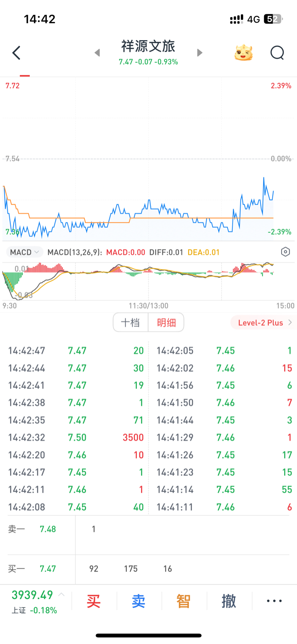Tap the DIFF:0.01 indicator value
The height and width of the screenshot is (644, 297).
[166, 252]
